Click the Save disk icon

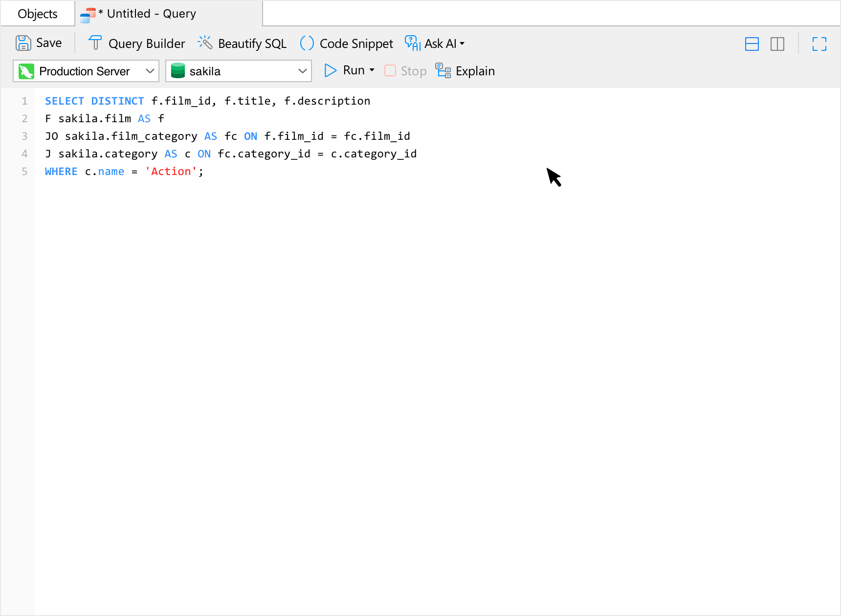(23, 43)
